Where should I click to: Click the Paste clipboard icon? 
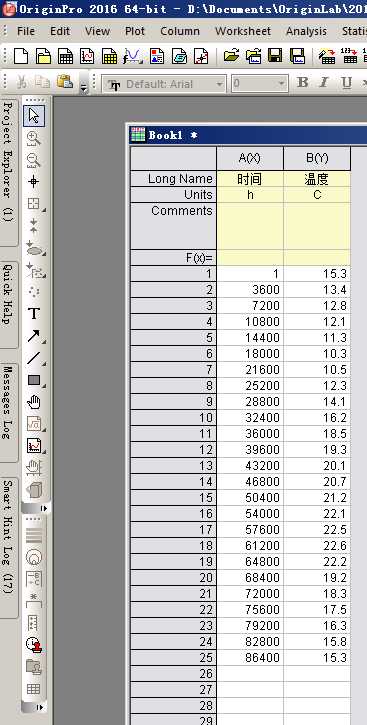pyautogui.click(x=65, y=82)
